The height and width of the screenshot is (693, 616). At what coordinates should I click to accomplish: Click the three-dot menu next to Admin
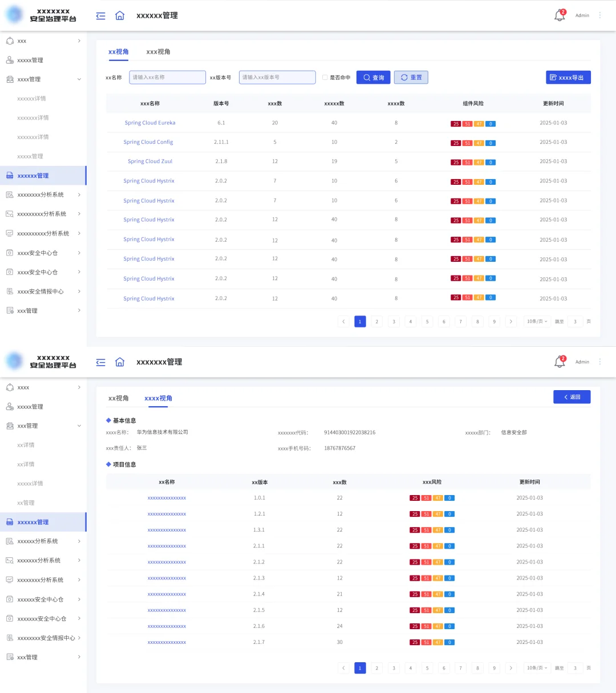click(599, 15)
